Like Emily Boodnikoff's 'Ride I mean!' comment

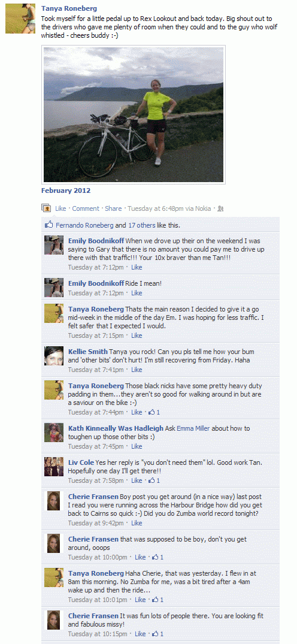click(137, 293)
